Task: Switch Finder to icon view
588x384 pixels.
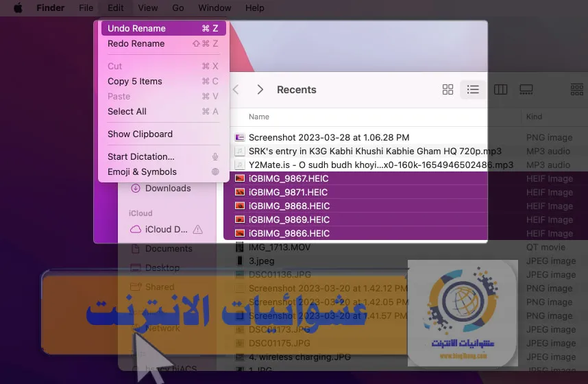Action: click(x=448, y=89)
